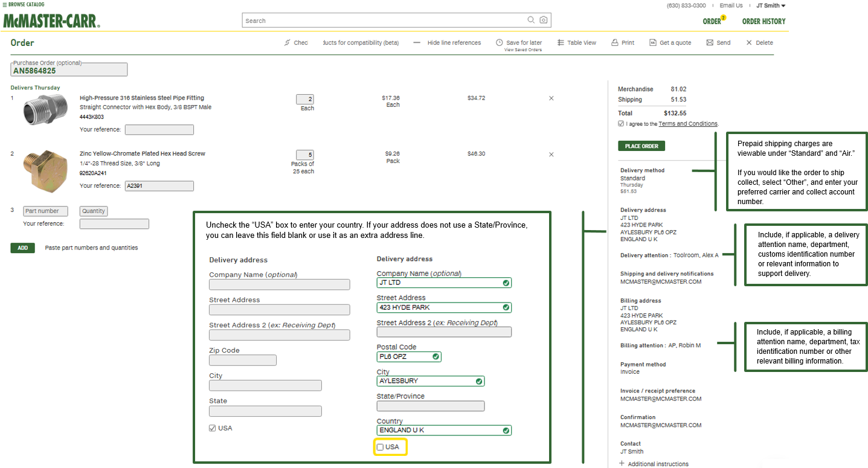The height and width of the screenshot is (468, 868).
Task: Click Street Address field 423 HYDE PARK
Action: pyautogui.click(x=444, y=307)
